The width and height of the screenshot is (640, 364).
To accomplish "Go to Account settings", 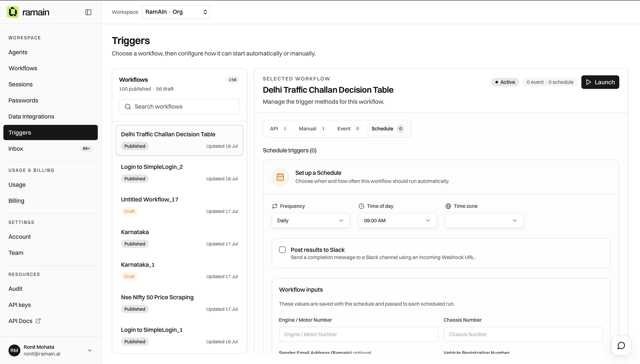I will [51, 237].
